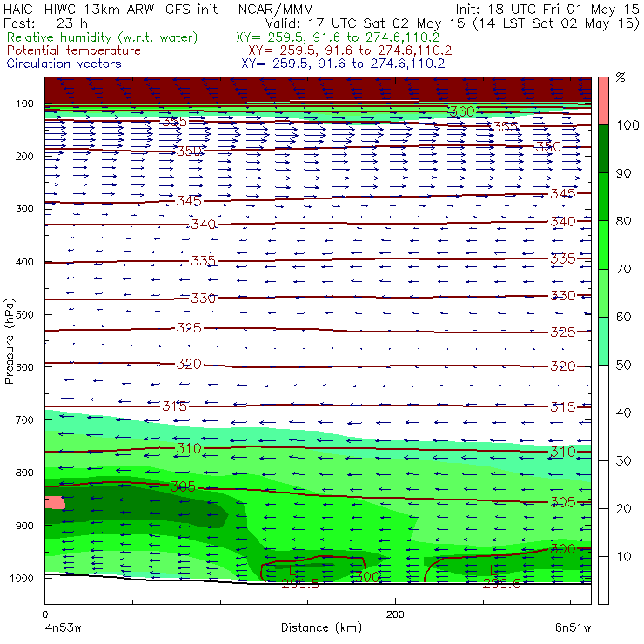Click the '70' colorbar tick label
Viewport: 644px width, 644px height.
[623, 269]
